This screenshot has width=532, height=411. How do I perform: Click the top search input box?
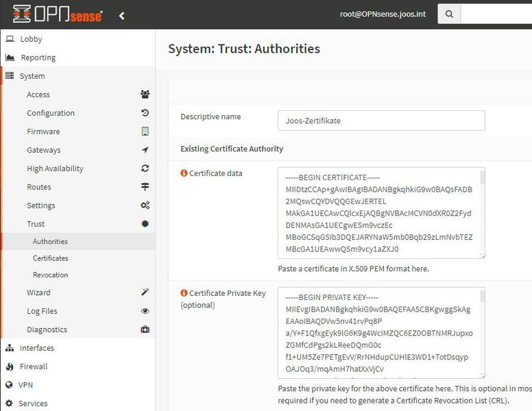tap(496, 14)
